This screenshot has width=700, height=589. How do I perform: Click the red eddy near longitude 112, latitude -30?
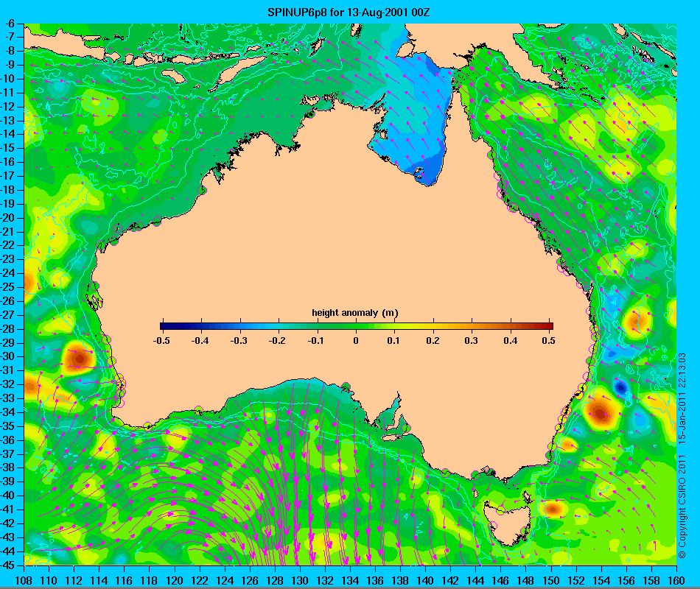[80, 358]
